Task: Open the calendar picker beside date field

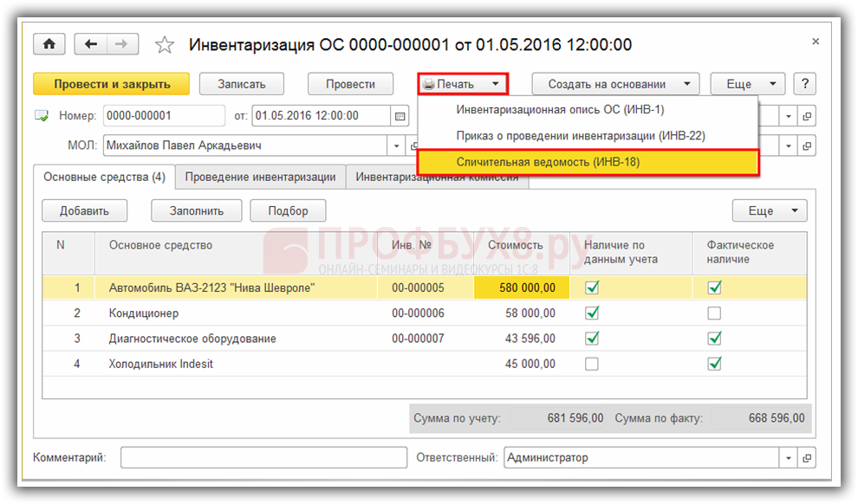Action: [x=400, y=116]
